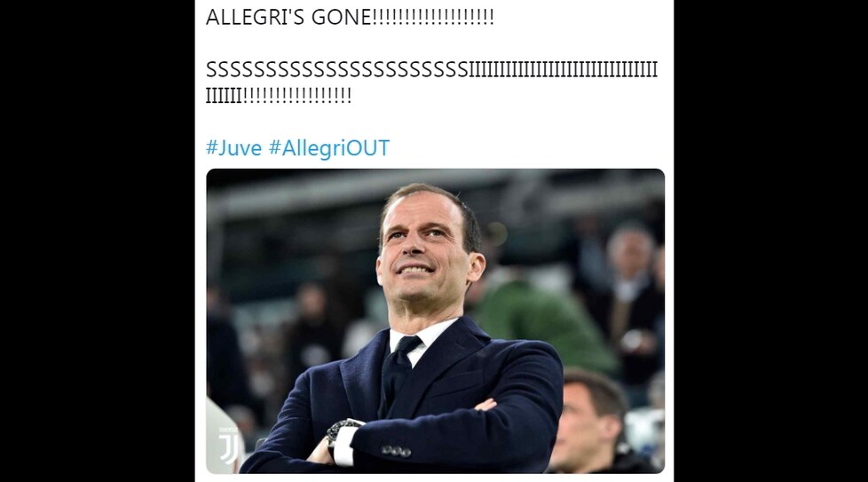This screenshot has width=868, height=482.
Task: Click the Juventus logo watermark in photo
Action: tap(227, 446)
